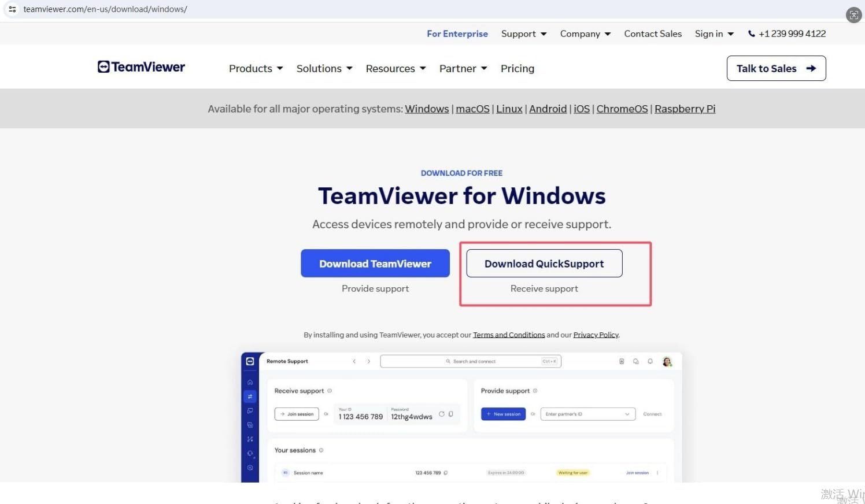865x504 pixels.
Task: Expand the Support dropdown in top bar
Action: (x=524, y=34)
